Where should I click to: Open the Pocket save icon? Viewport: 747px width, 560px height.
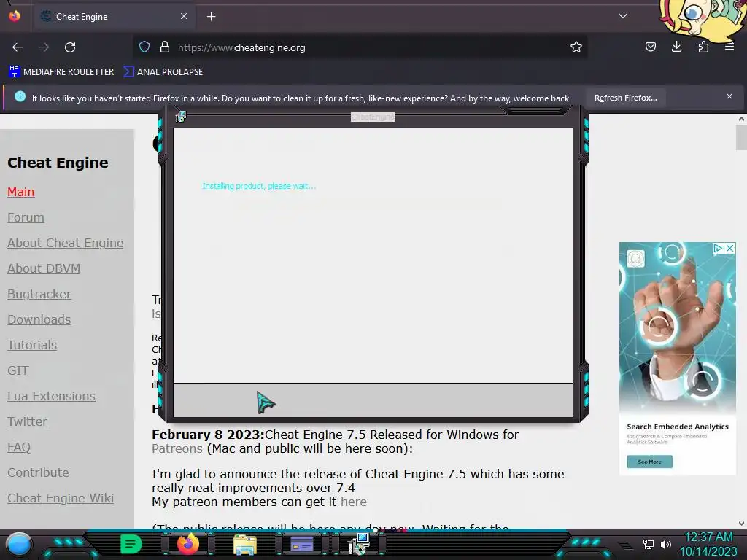[x=650, y=47]
